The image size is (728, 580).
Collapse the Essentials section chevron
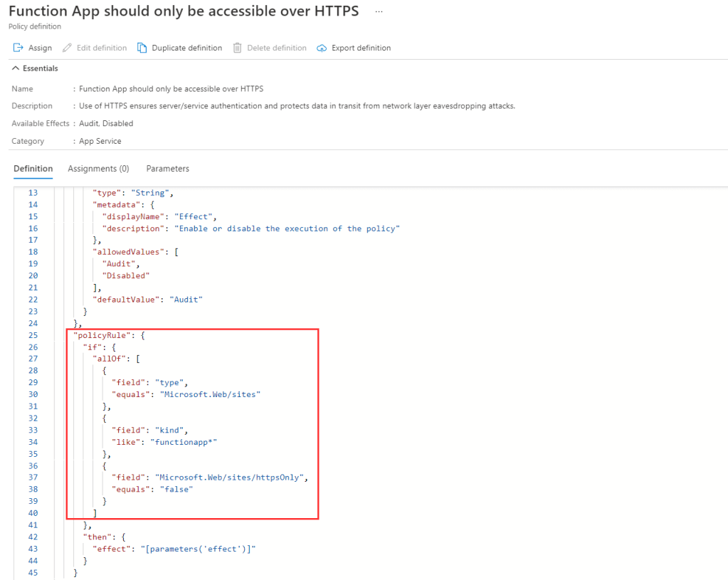tap(16, 68)
